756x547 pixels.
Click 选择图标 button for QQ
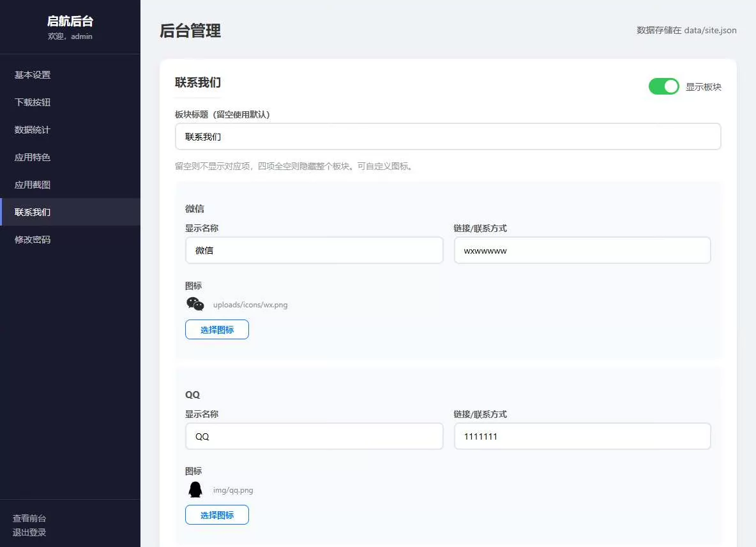click(217, 514)
